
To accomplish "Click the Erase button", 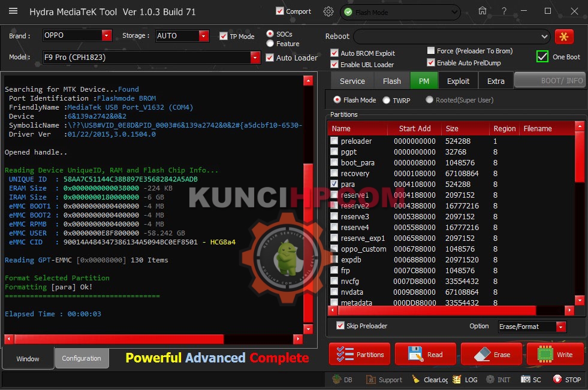I will (x=491, y=354).
